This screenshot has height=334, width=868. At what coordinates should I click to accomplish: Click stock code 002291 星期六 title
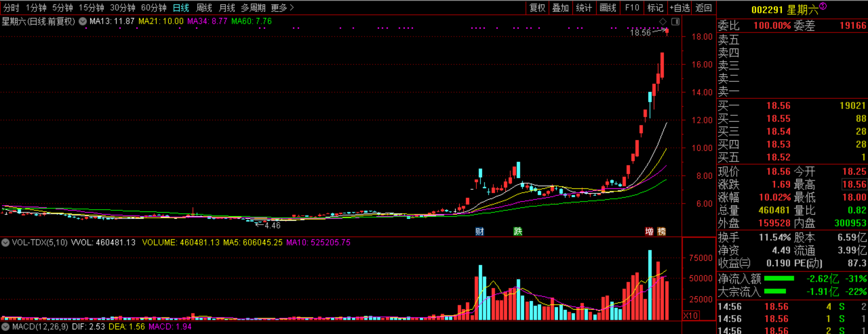point(785,10)
